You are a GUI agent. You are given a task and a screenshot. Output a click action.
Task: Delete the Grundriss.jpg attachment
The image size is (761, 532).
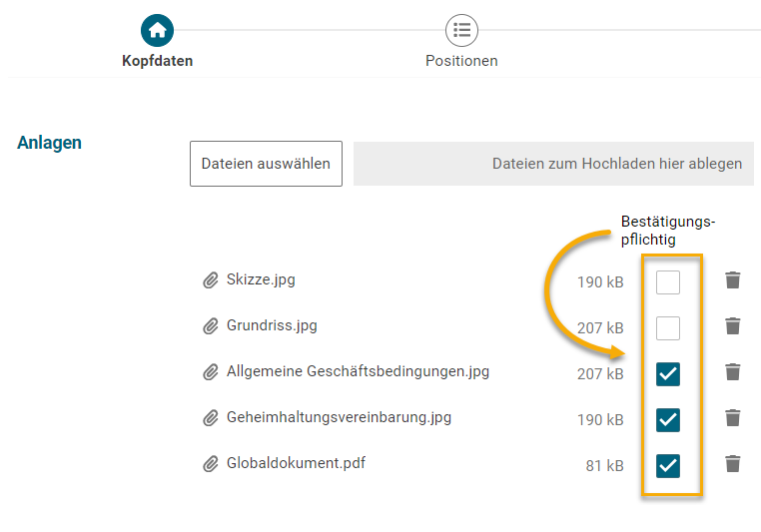tap(733, 326)
